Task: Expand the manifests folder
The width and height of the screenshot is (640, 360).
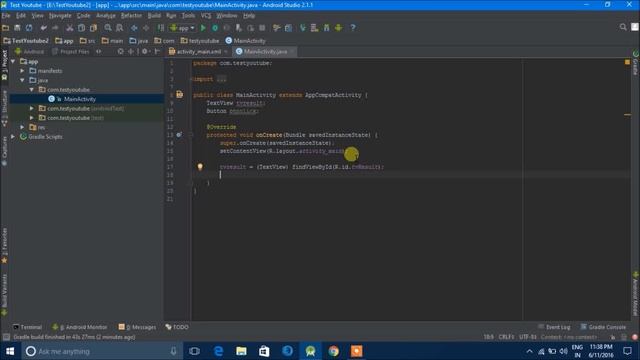Action: click(23, 71)
